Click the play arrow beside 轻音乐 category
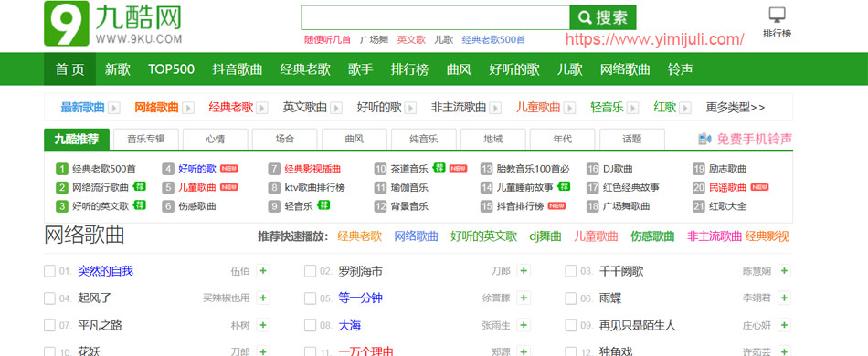The width and height of the screenshot is (868, 356). point(633,108)
